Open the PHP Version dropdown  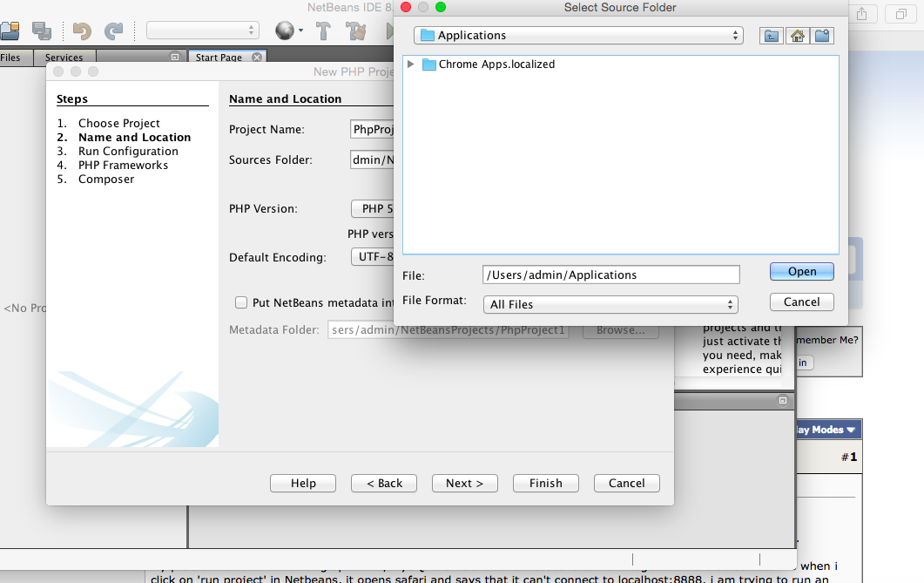point(373,208)
